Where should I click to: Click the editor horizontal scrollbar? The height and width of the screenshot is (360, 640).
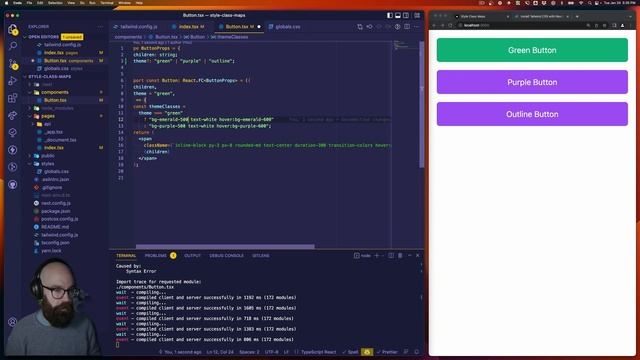[x=225, y=246]
